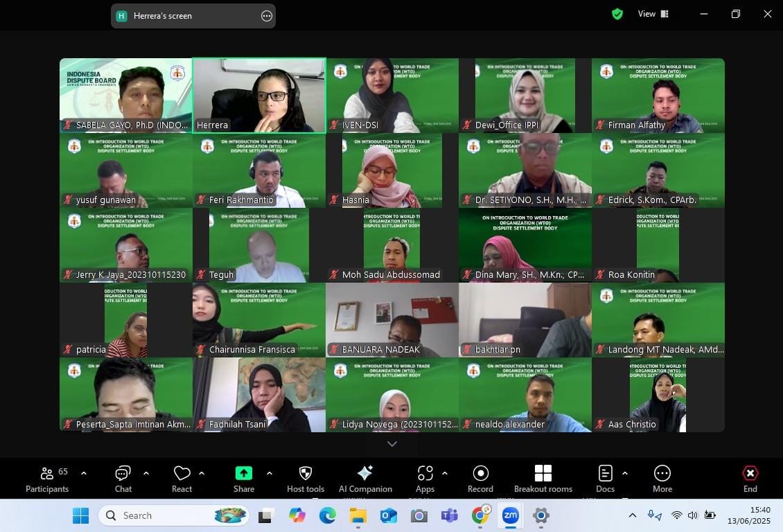
Task: Open the Docs tool
Action: coord(605,479)
